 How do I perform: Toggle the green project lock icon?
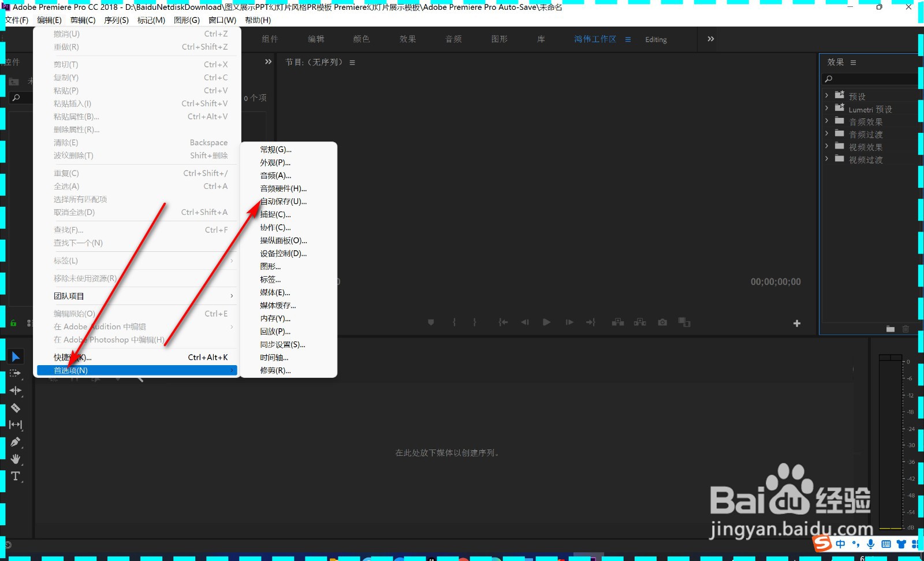[13, 323]
